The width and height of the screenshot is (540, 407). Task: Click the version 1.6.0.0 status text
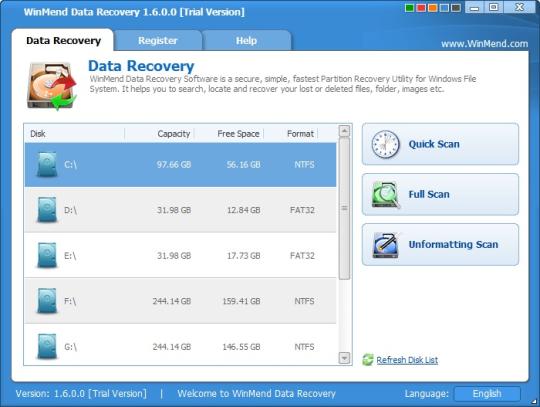point(81,394)
